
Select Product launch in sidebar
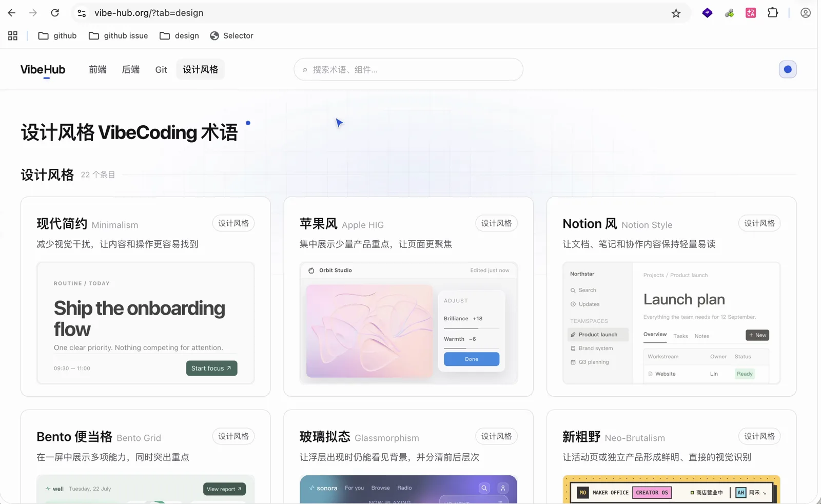point(598,335)
